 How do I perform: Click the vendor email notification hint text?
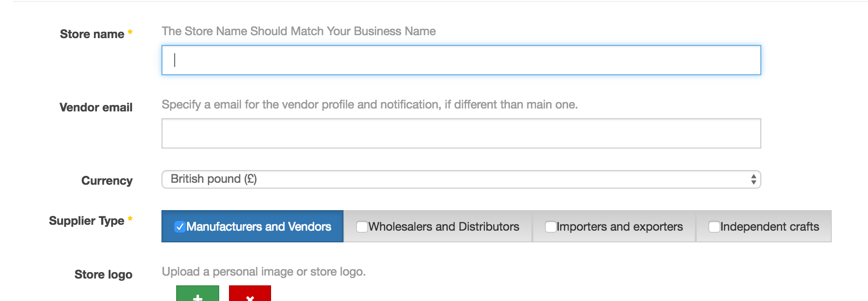[369, 105]
